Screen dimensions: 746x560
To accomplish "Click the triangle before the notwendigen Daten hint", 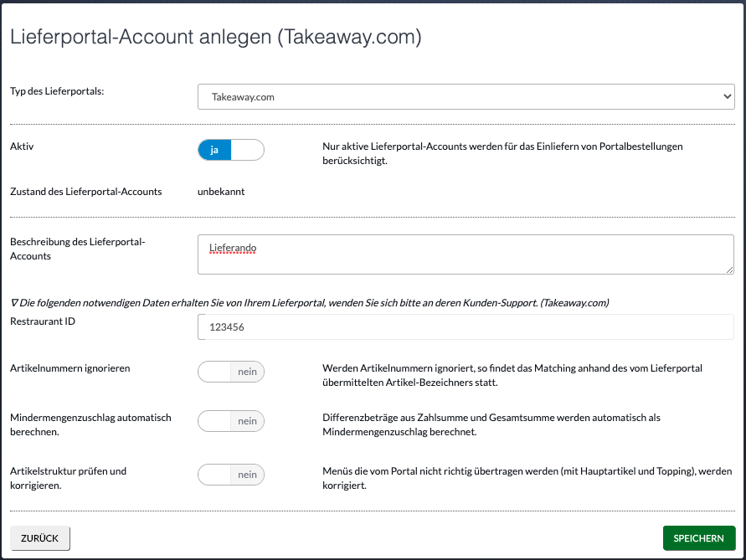I will [14, 302].
